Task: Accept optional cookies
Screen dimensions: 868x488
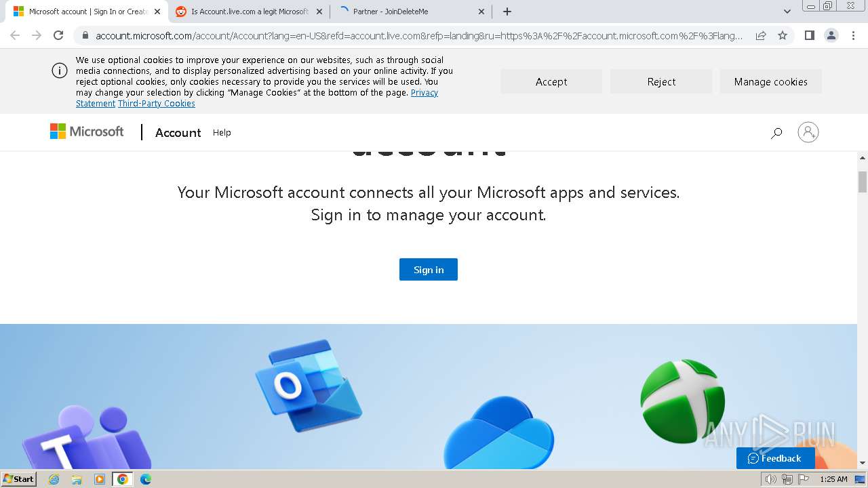Action: [551, 81]
